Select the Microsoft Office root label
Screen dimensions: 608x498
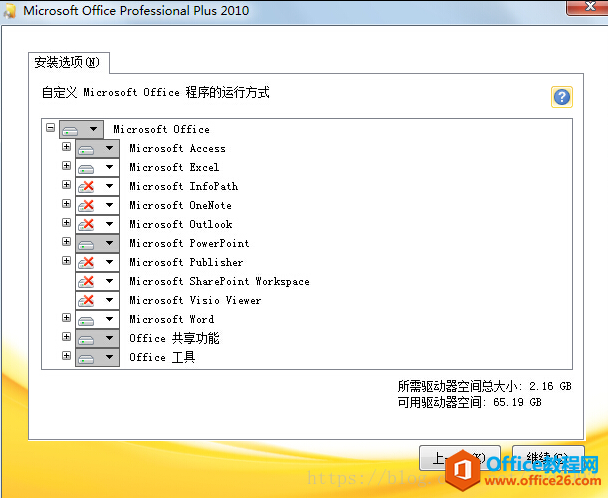click(161, 129)
